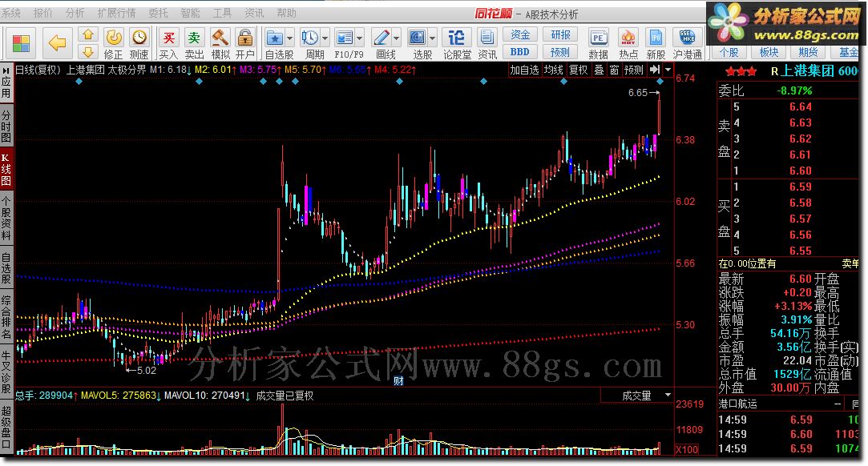Expand the 自选股 toolbar dropdown arrow
This screenshot has height=466, width=868.
pyautogui.click(x=289, y=38)
